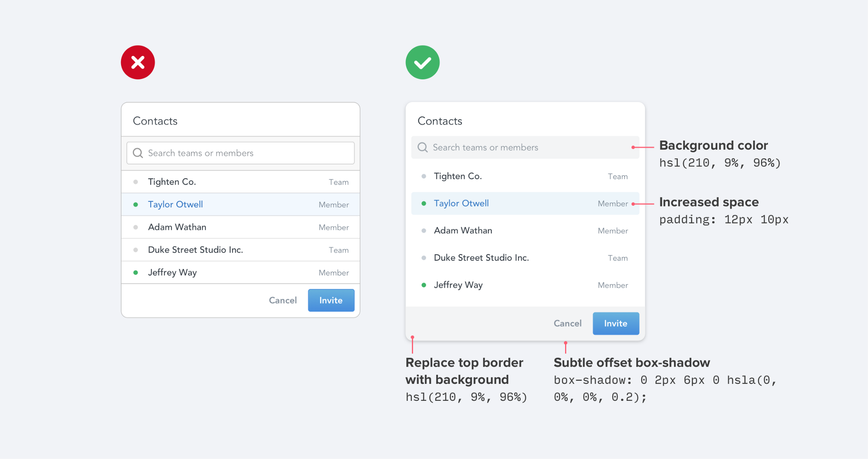This screenshot has height=459, width=868.
Task: Click Cancel in the left contacts card
Action: (x=283, y=300)
